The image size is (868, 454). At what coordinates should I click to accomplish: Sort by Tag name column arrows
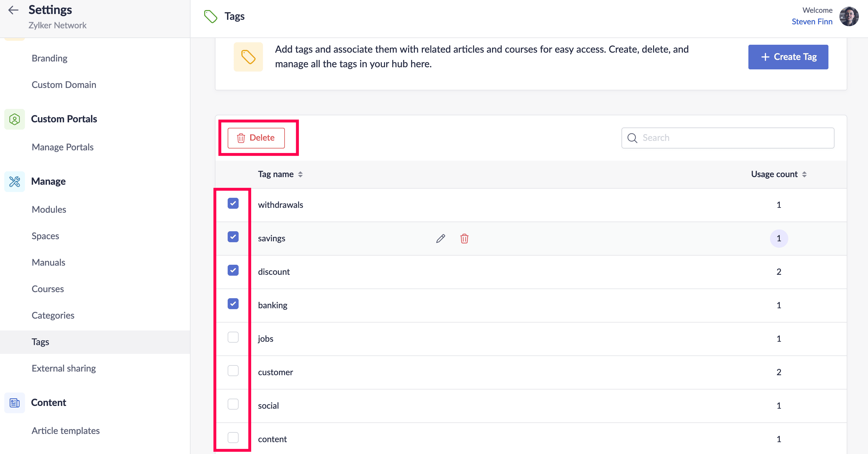point(300,174)
